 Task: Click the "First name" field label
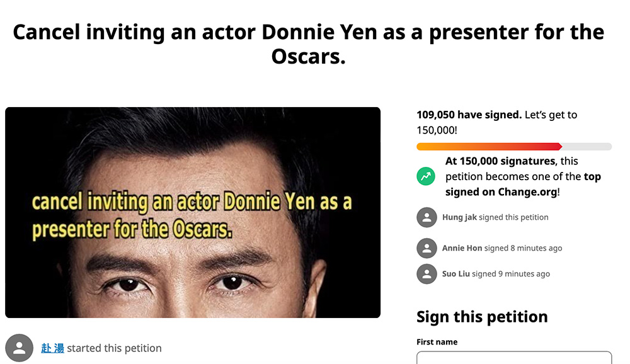click(437, 342)
